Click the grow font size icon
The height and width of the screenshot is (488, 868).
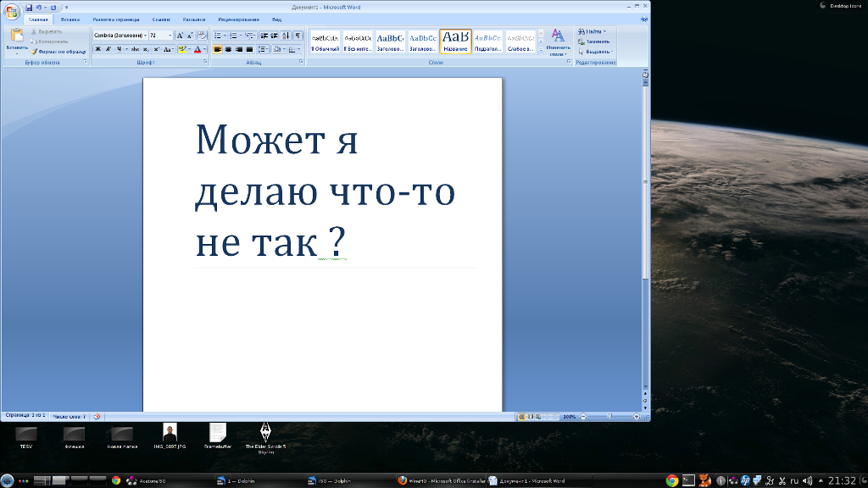180,36
